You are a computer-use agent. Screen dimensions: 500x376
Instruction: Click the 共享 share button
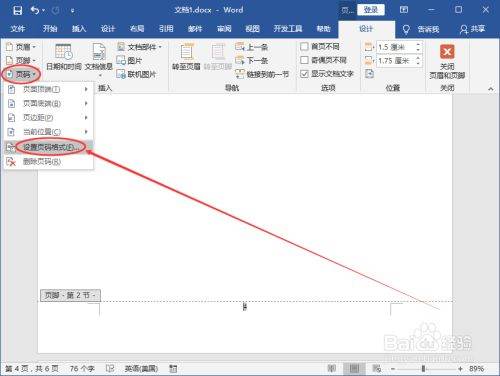tap(472, 29)
